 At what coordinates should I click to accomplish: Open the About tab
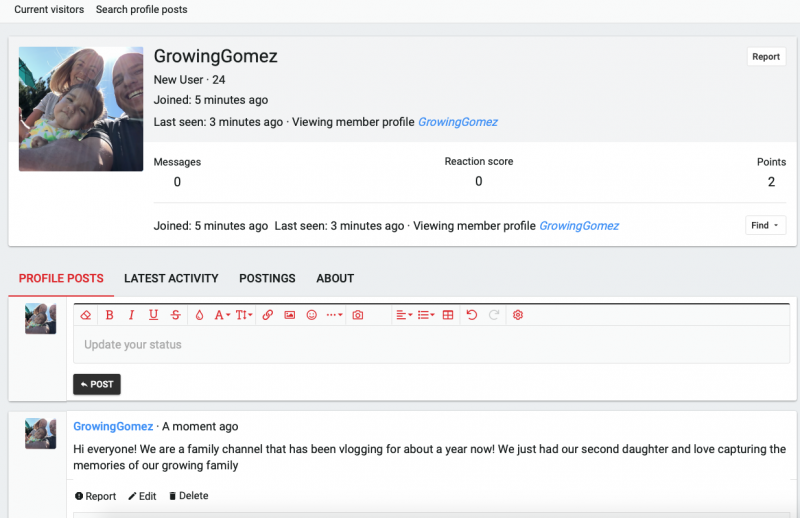coord(335,278)
